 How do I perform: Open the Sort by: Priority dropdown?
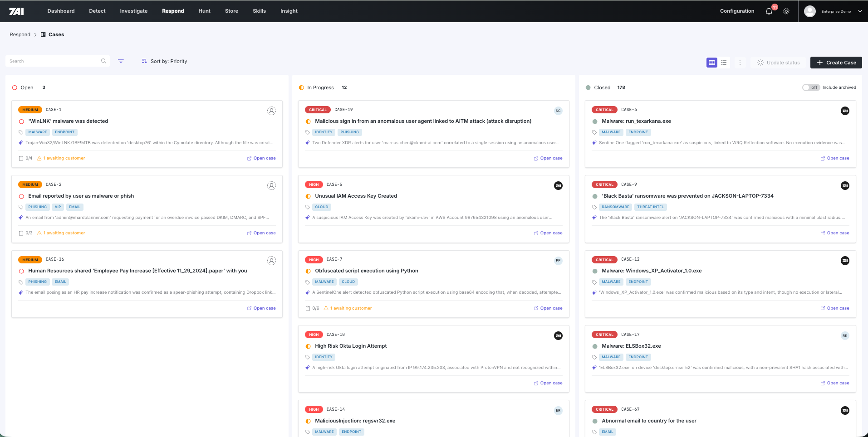click(x=164, y=61)
